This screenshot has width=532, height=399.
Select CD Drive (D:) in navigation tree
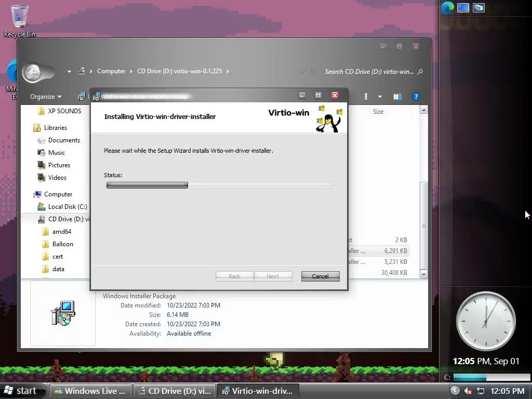[x=63, y=219]
